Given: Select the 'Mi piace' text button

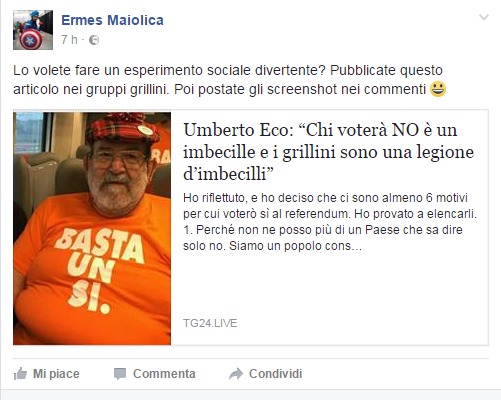Looking at the screenshot, I should click(56, 374).
